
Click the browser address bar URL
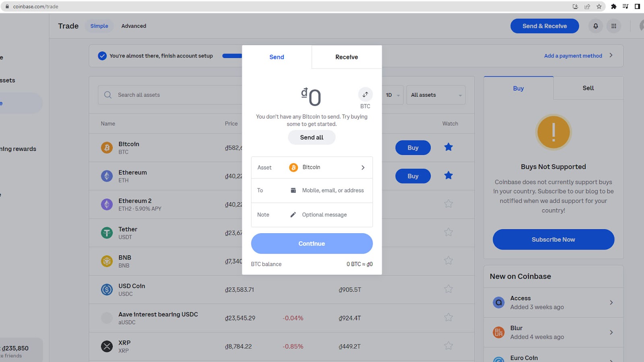35,6
